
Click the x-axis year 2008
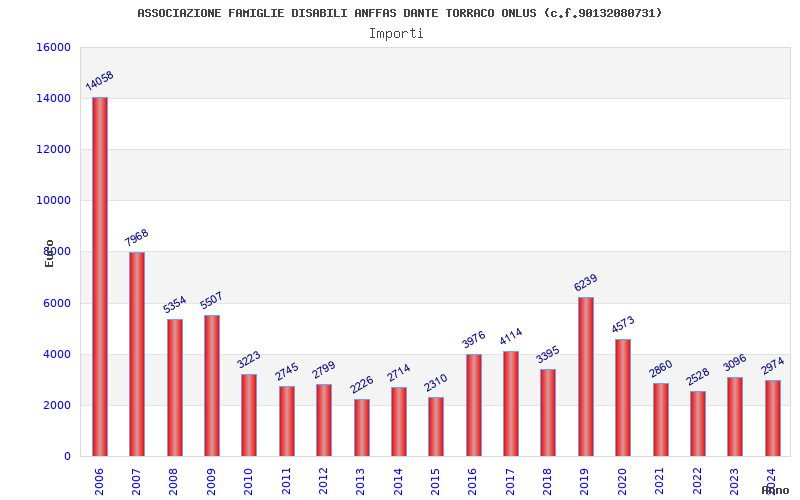coord(173,482)
